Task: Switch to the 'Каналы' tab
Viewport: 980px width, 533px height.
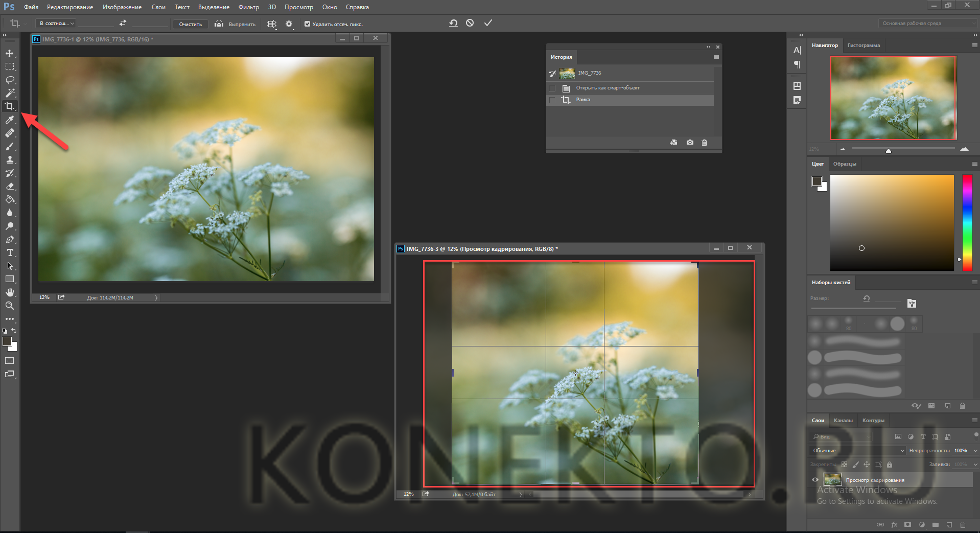Action: coord(843,421)
